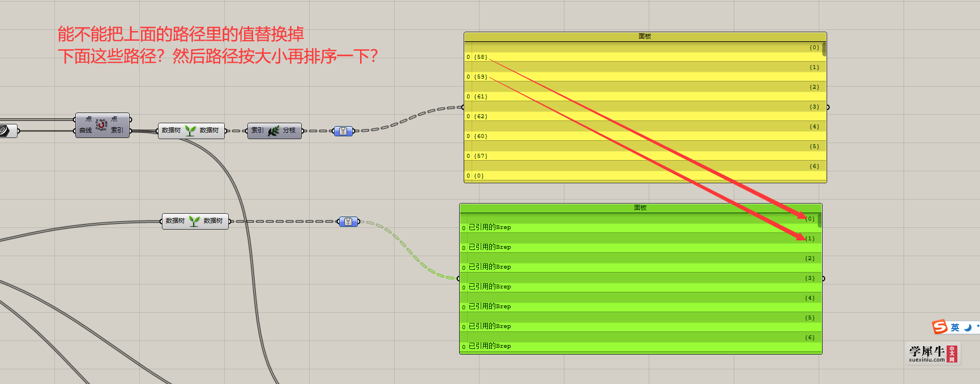The image size is (980, 384).
Task: Click the upper data tree sprout icon
Action: click(190, 131)
